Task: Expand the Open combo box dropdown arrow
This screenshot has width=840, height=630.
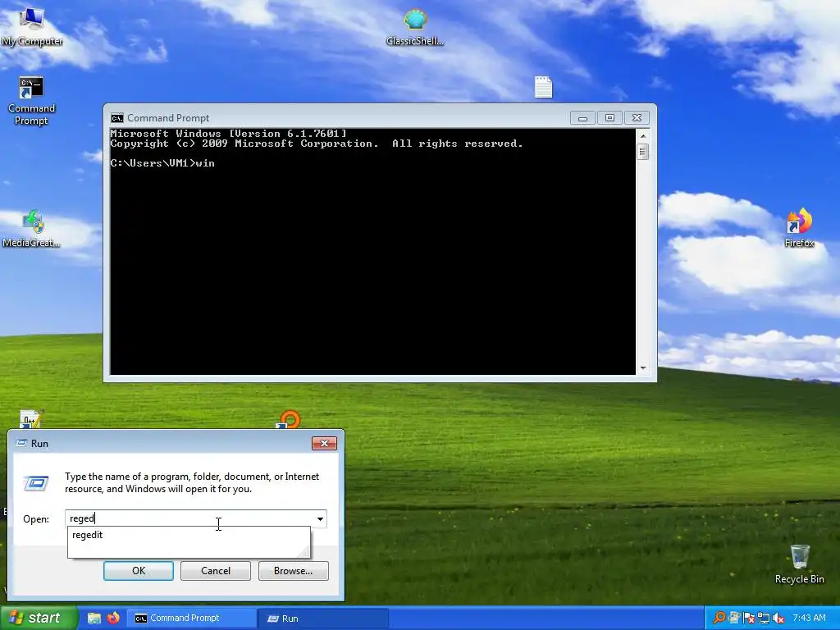Action: [320, 518]
